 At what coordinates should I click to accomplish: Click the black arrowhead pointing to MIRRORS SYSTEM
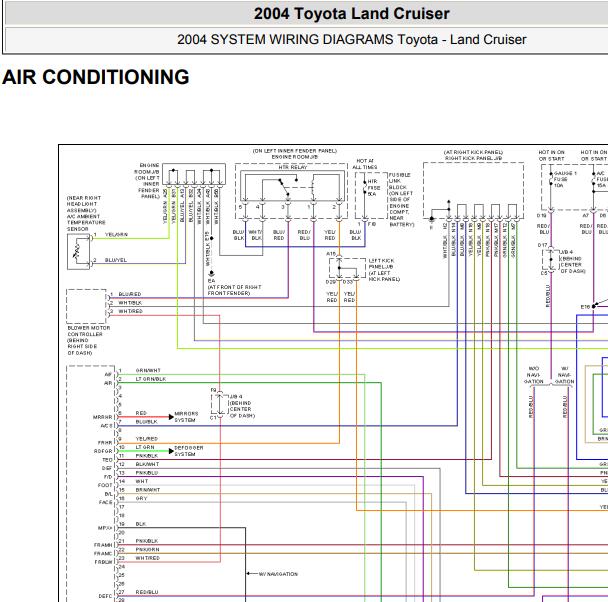171,417
